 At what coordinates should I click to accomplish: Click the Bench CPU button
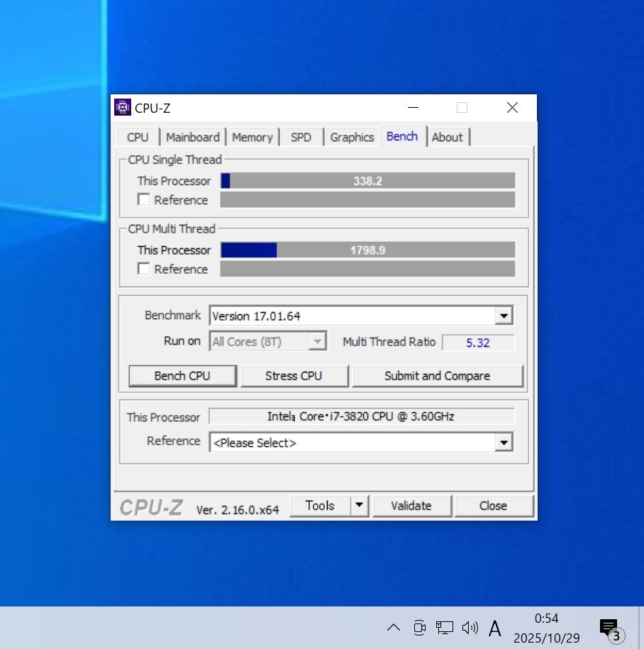pyautogui.click(x=182, y=376)
